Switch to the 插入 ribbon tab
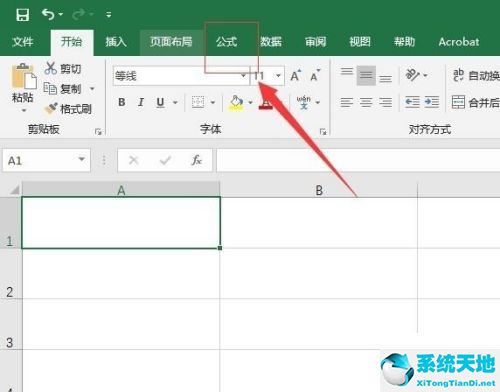Viewport: 500px width, 392px height. tap(116, 42)
